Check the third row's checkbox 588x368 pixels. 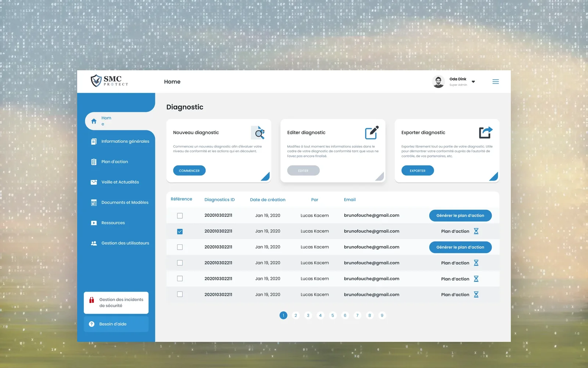[180, 247]
